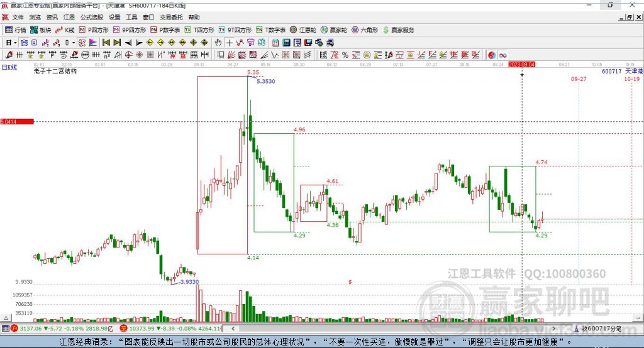Click the red 5.0414 price marker

(17, 121)
